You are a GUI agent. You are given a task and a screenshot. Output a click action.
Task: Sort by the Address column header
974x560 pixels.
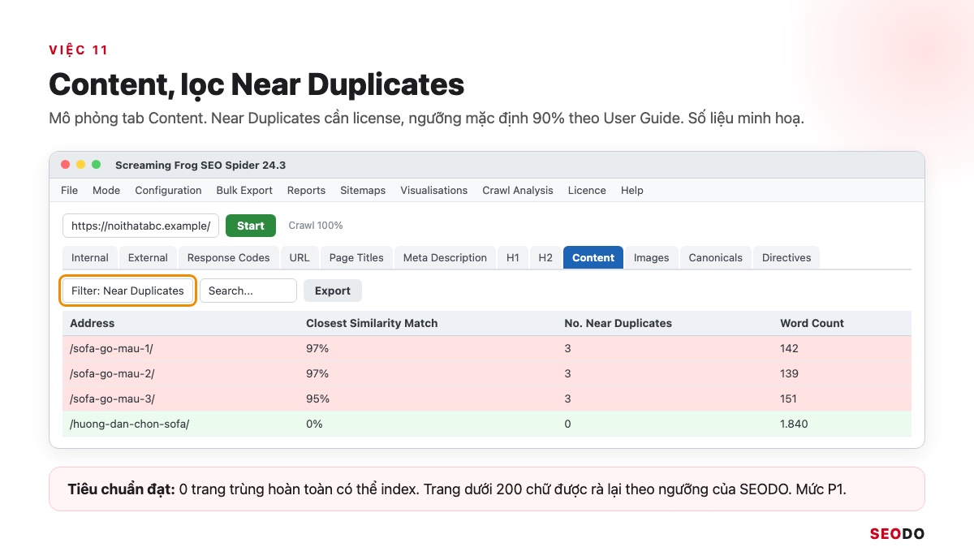92,323
